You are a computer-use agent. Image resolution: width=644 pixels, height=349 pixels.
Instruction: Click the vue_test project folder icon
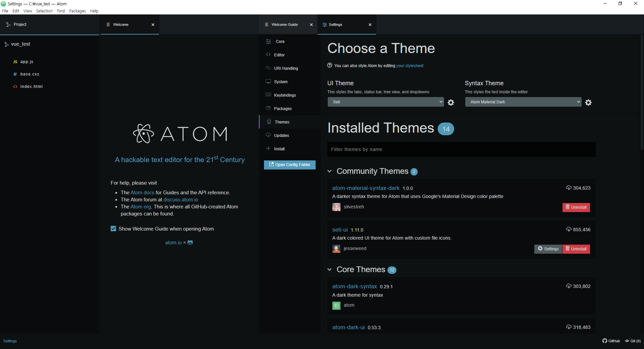point(6,44)
